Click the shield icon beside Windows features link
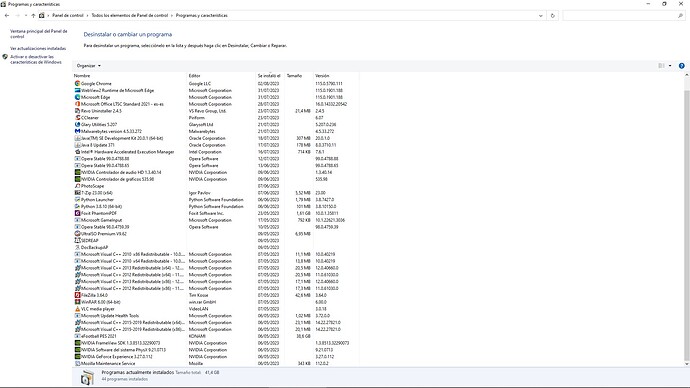This screenshot has height=388, width=690. click(x=5, y=57)
